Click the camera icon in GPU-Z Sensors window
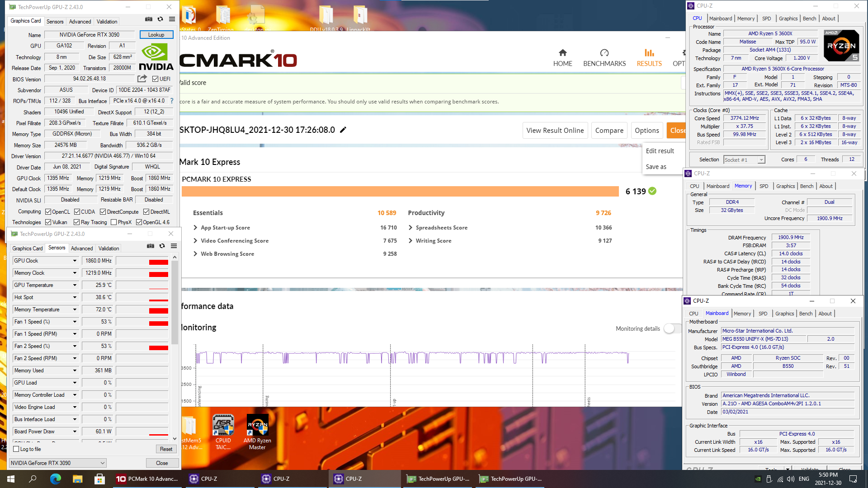Screen dimensions: 868x488 [151, 246]
